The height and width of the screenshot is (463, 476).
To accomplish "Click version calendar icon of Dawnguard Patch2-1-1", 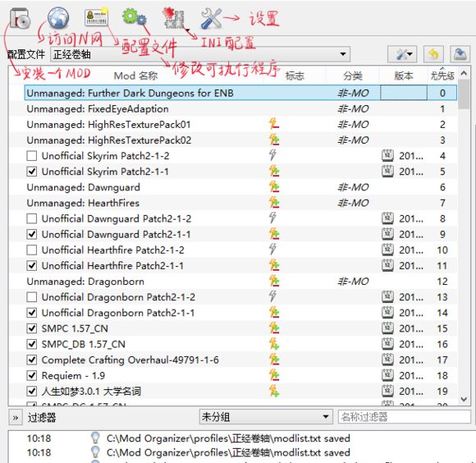I will 387,234.
